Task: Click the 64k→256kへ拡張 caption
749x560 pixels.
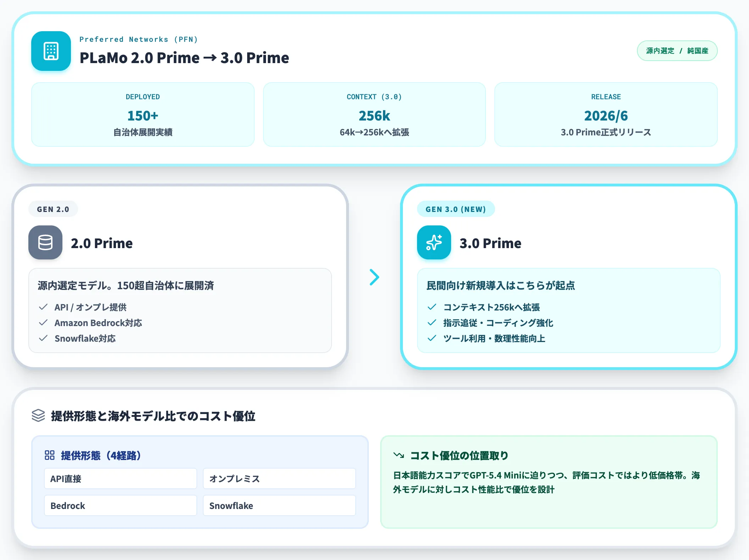Action: coord(374,132)
